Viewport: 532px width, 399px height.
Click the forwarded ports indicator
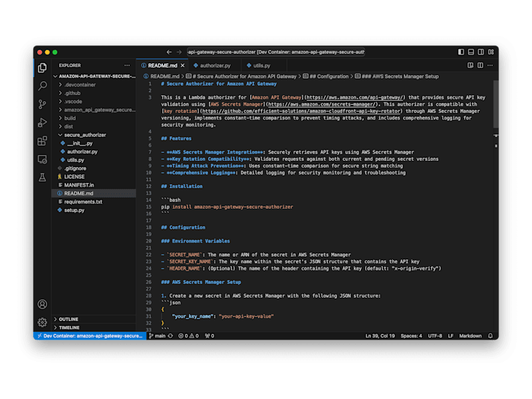pyautogui.click(x=209, y=336)
